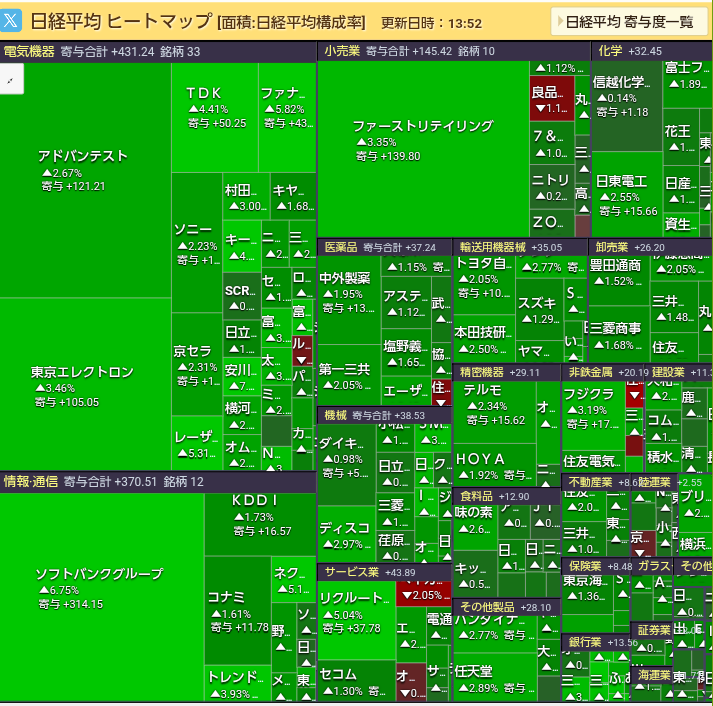Click the リクルート tile
The height and width of the screenshot is (706, 713).
click(356, 620)
